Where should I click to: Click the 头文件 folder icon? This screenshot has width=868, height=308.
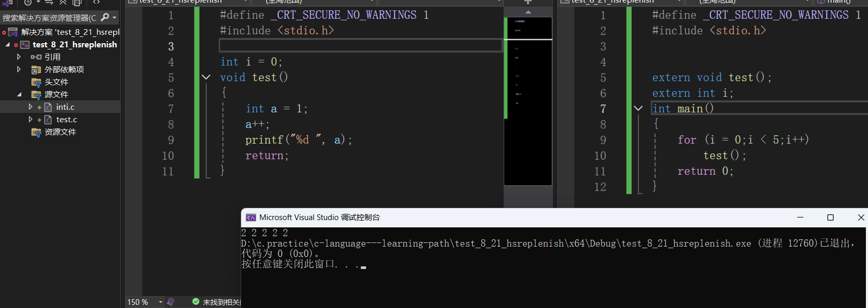click(x=36, y=82)
